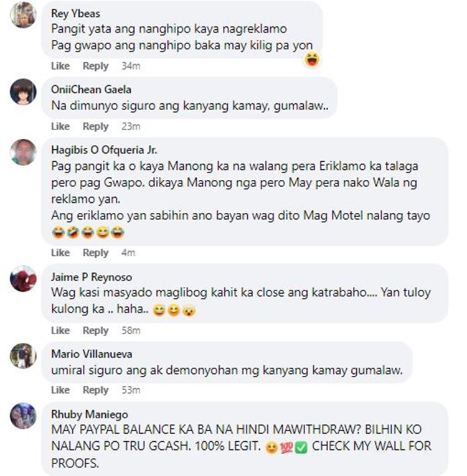The width and height of the screenshot is (467, 476).
Task: Open Jaime P Reynoso's Spider-Man avatar
Action: (x=23, y=279)
